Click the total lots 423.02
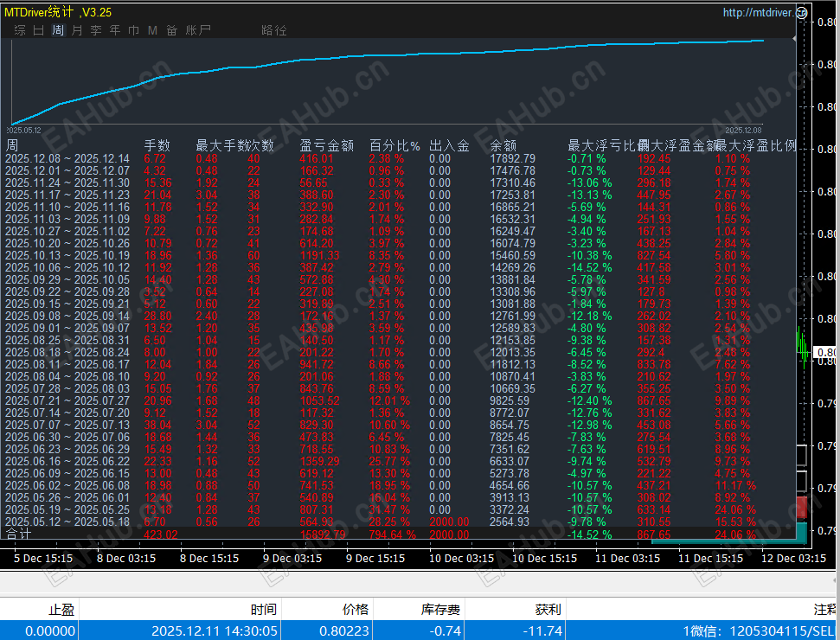 (161, 534)
